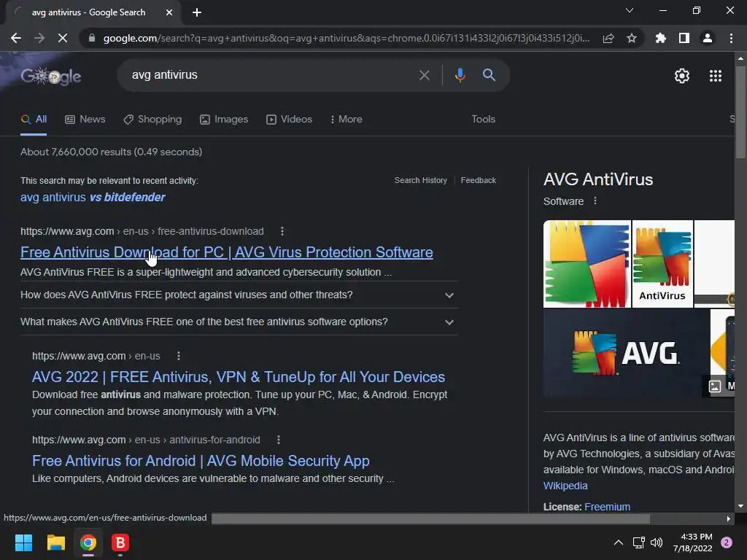
Task: Open Chrome three-dot menu
Action: click(731, 38)
